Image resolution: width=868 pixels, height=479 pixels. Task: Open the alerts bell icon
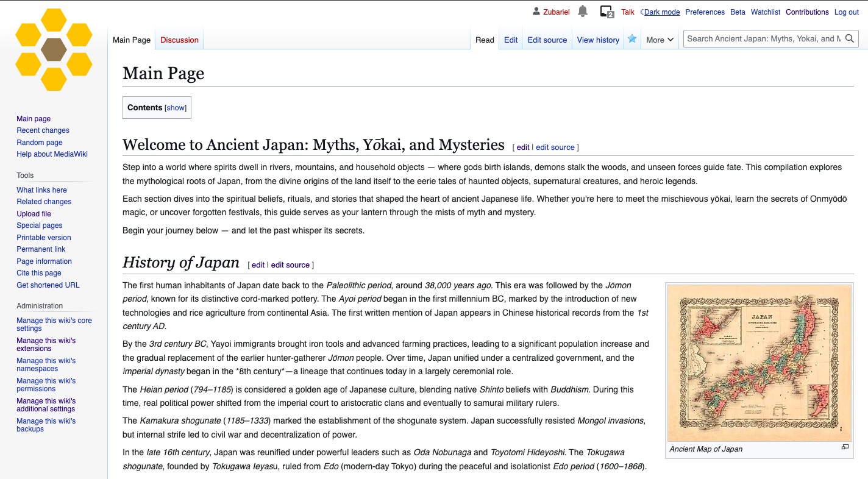pos(583,12)
